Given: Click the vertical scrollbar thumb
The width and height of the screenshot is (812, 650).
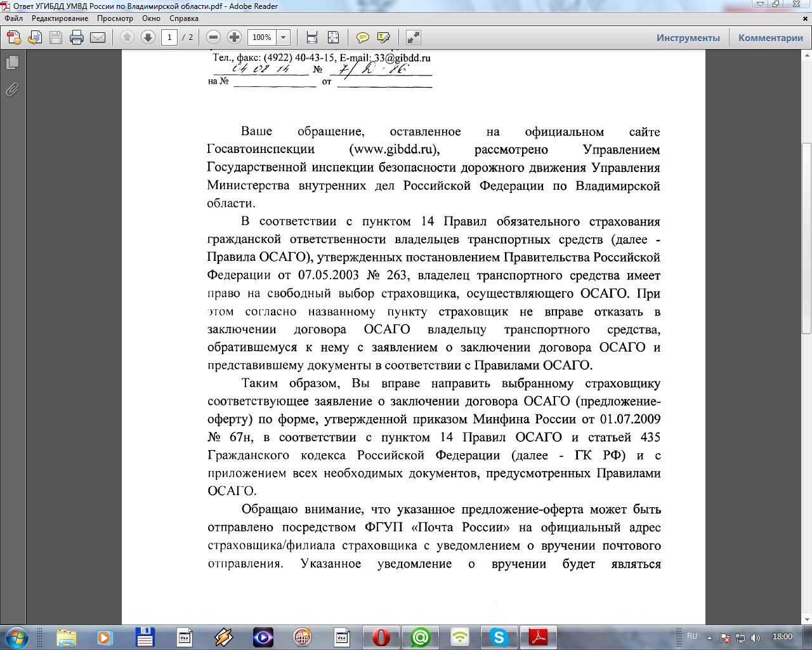Looking at the screenshot, I should tap(806, 238).
